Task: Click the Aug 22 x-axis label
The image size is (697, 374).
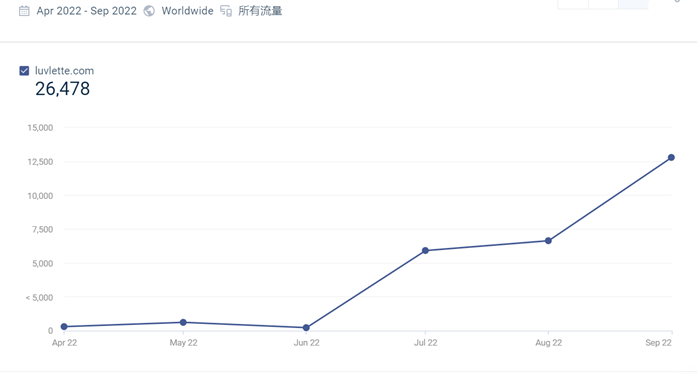Action: [x=549, y=343]
